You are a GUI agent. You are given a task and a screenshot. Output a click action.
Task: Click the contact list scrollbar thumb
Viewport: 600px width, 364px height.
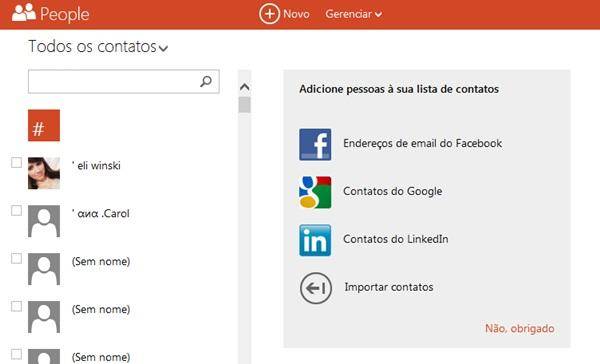click(245, 105)
